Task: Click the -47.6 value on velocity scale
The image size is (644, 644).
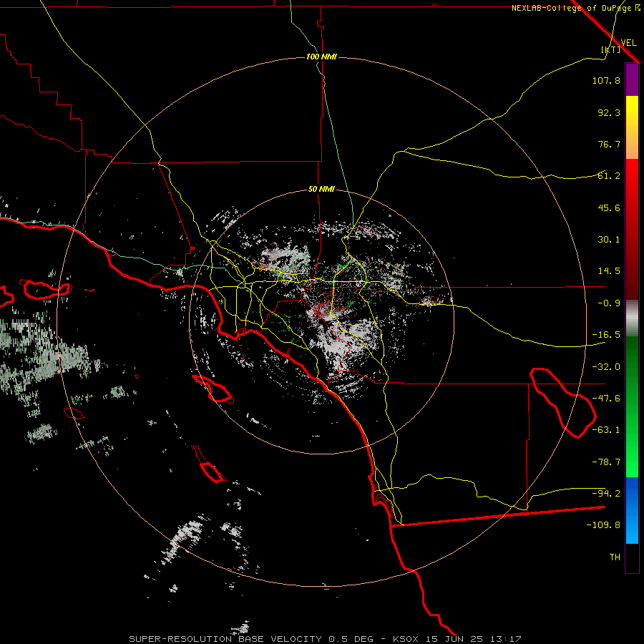Action: [x=606, y=399]
